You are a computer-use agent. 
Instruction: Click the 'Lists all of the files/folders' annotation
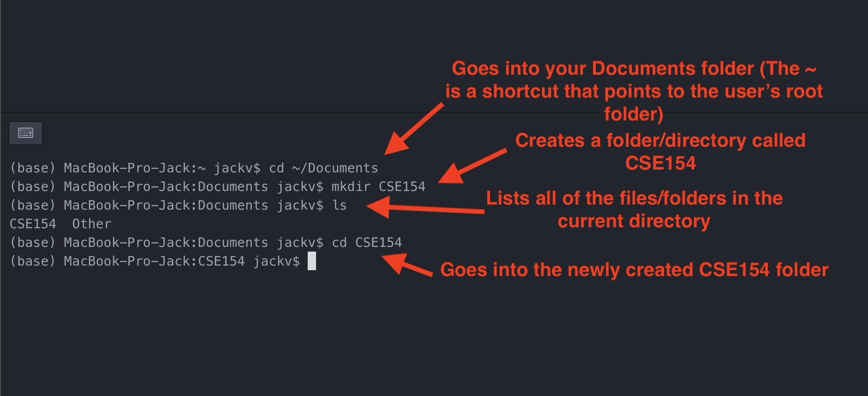pos(634,210)
